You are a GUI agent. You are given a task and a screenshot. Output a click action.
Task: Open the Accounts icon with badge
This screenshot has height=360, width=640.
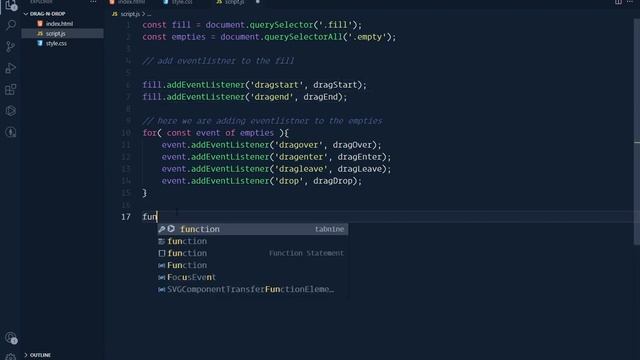pos(11,338)
